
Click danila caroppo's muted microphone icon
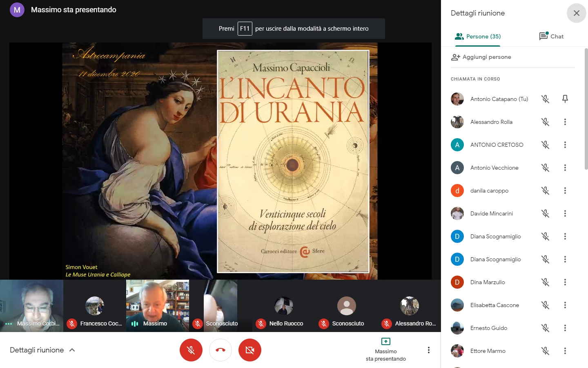pos(545,191)
